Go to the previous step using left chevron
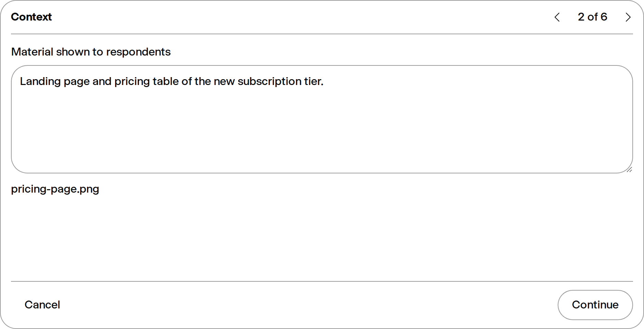644x329 pixels. point(557,17)
